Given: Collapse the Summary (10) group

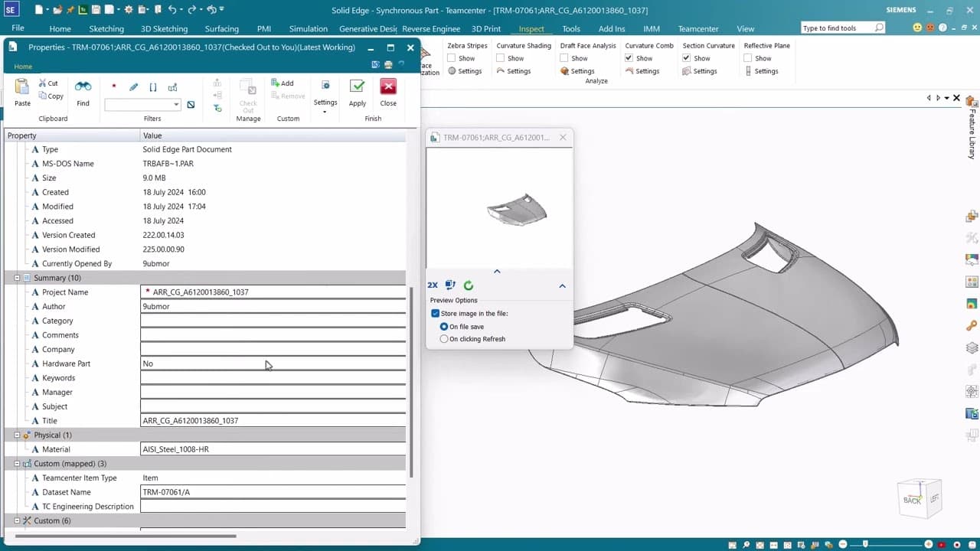Looking at the screenshot, I should (17, 278).
